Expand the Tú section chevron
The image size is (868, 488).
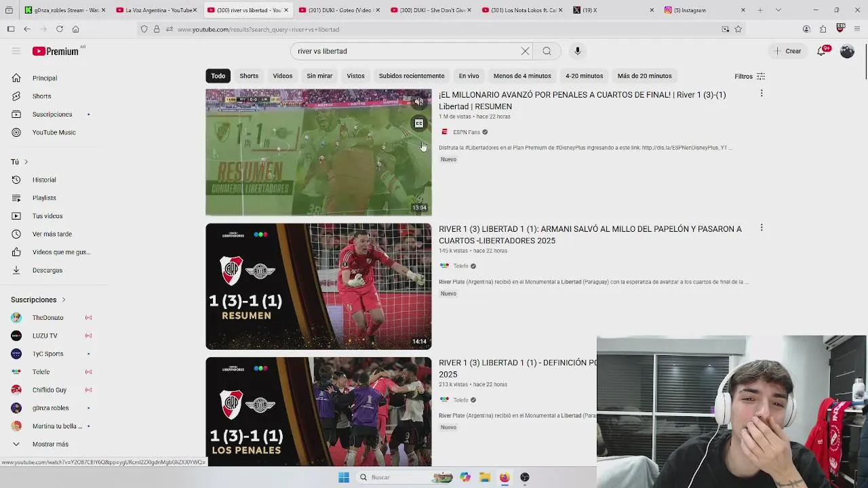point(26,162)
